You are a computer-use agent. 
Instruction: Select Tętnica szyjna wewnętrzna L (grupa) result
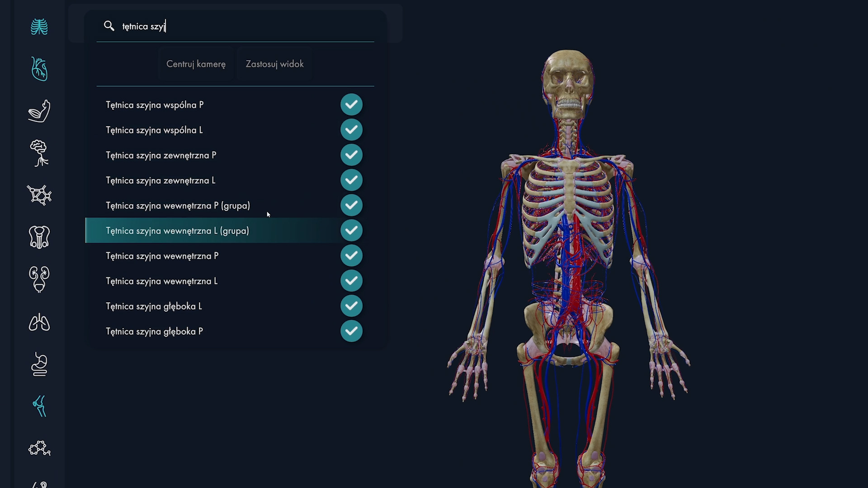pos(177,231)
